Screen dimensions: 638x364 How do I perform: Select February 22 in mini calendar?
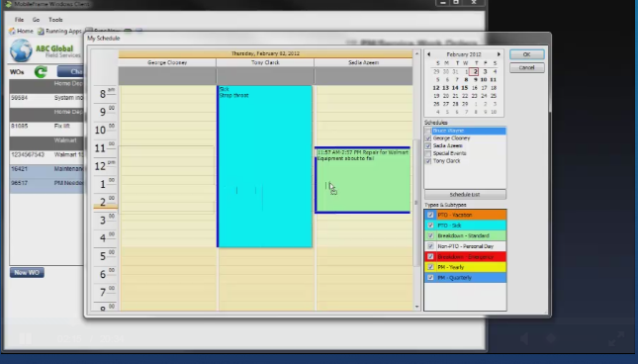click(465, 96)
